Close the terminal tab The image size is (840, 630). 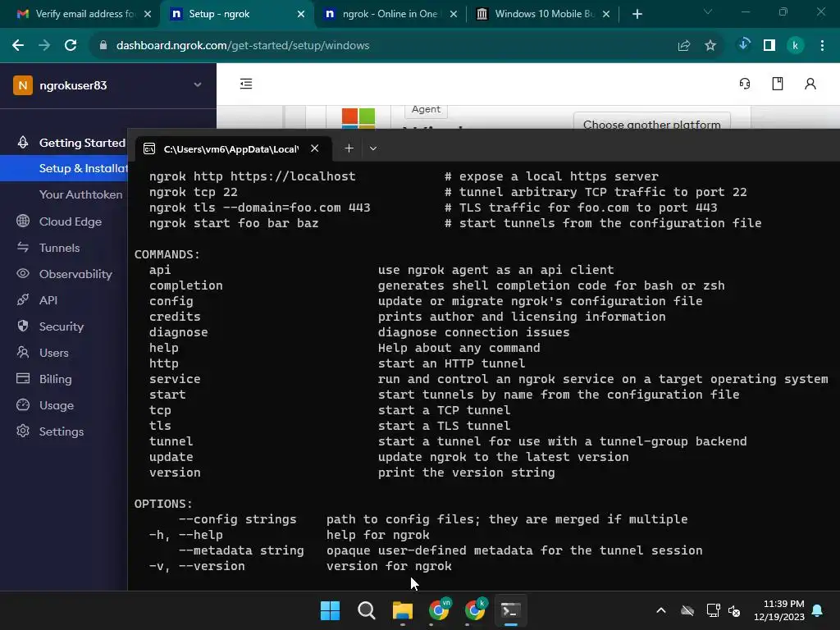pyautogui.click(x=315, y=148)
